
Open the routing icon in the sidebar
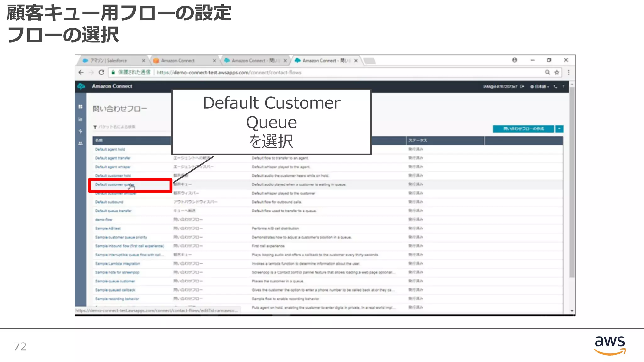click(80, 131)
